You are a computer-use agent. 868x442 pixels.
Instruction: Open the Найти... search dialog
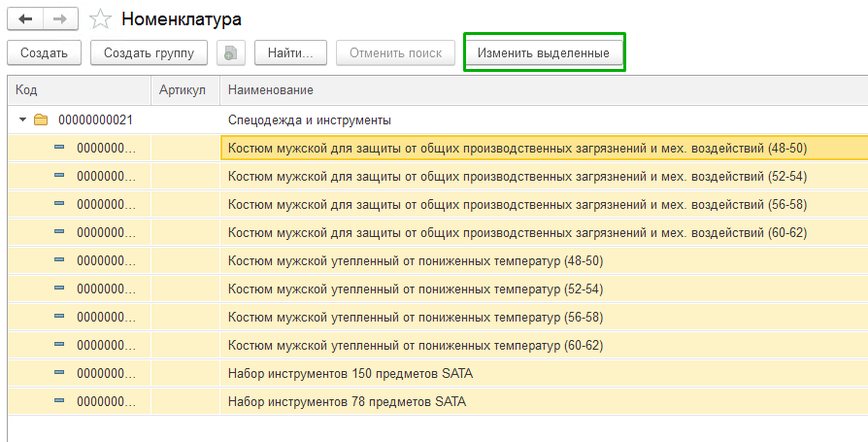tap(289, 53)
